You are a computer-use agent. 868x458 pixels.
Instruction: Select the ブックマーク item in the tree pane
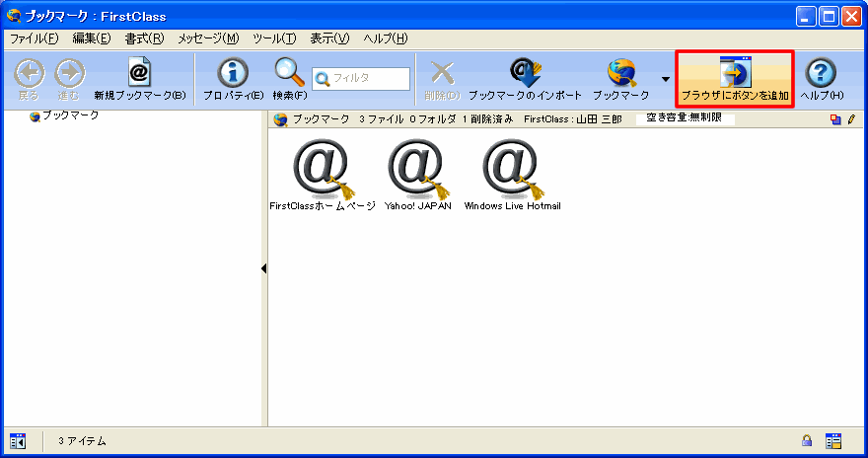pyautogui.click(x=69, y=116)
